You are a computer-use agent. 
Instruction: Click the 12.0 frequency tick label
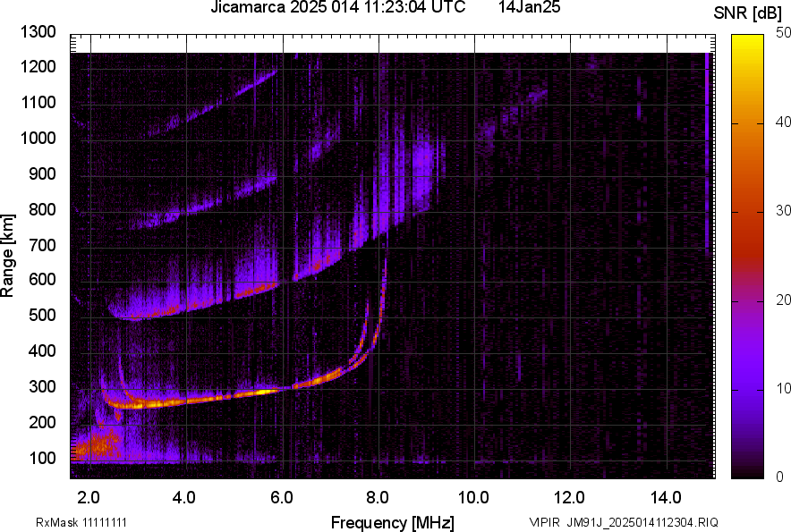[569, 498]
